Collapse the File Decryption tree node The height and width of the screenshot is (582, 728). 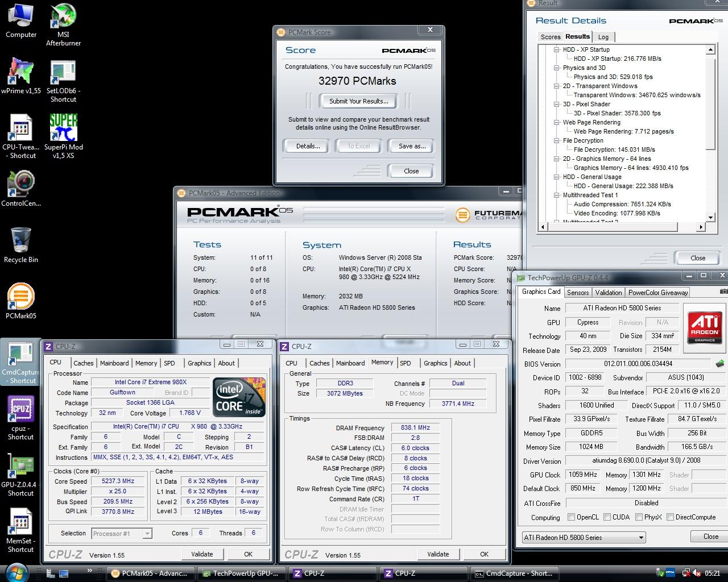[x=557, y=140]
